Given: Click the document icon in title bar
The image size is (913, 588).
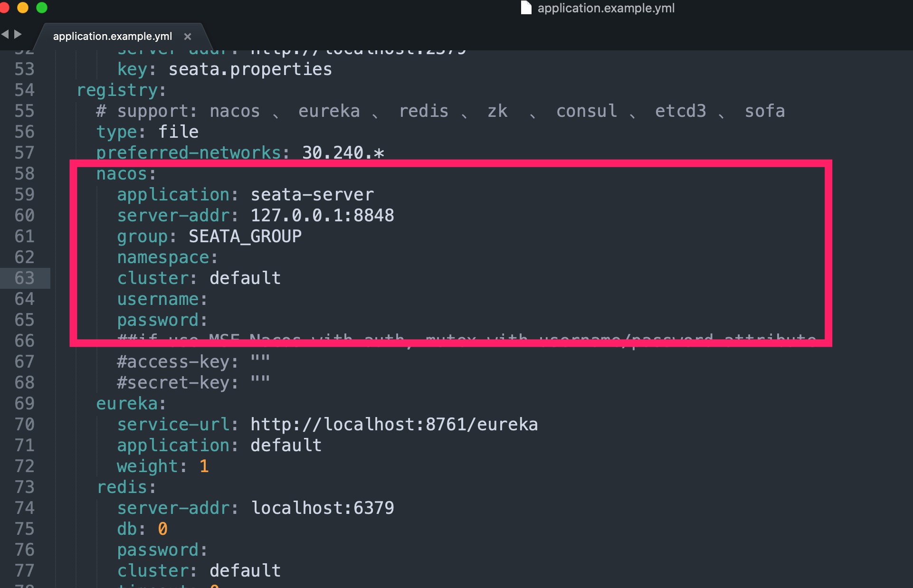Looking at the screenshot, I should [526, 8].
